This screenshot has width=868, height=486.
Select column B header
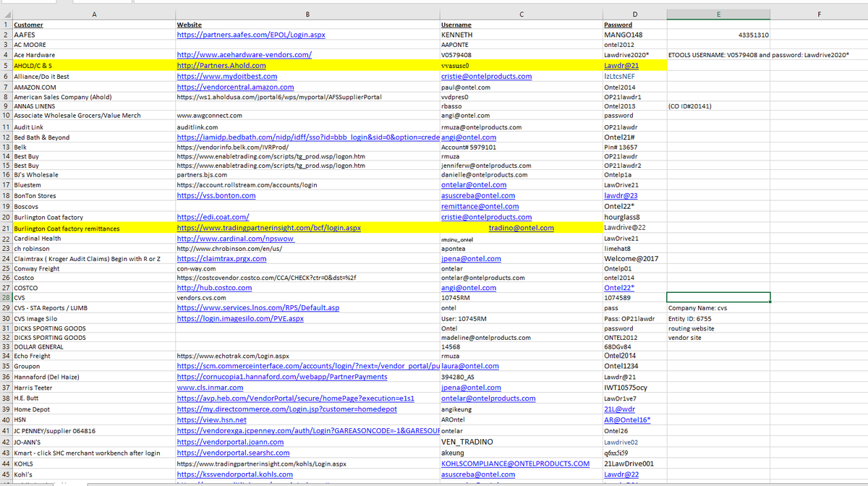(307, 13)
